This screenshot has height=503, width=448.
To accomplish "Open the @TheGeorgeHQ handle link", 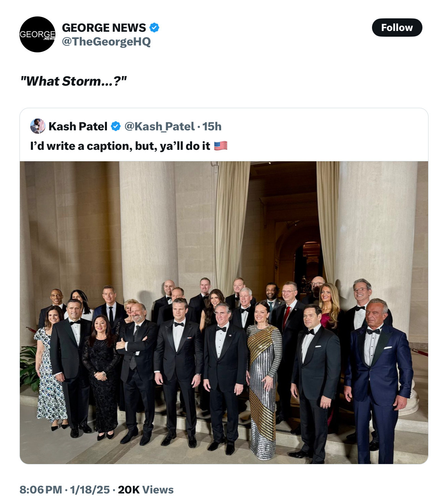I will (x=106, y=42).
